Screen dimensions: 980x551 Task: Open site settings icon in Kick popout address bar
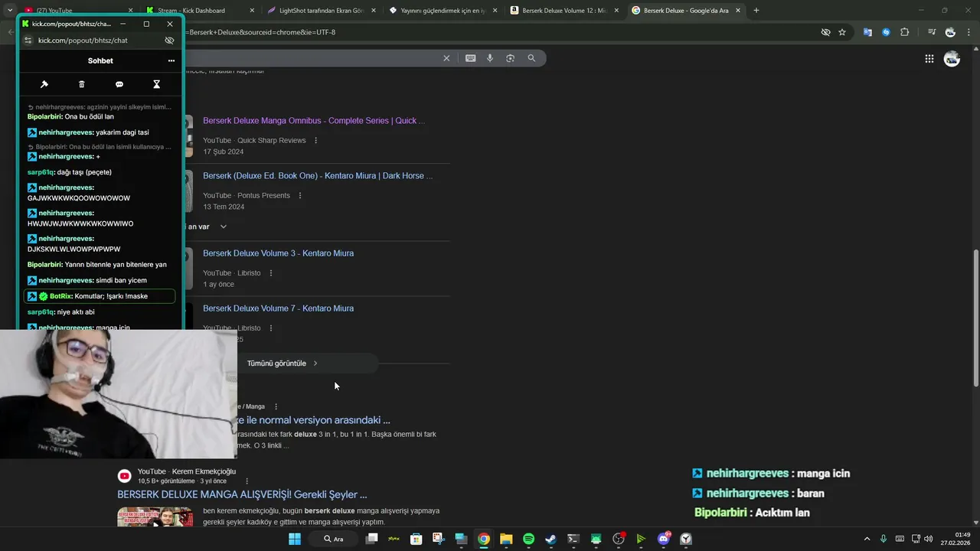tap(27, 40)
